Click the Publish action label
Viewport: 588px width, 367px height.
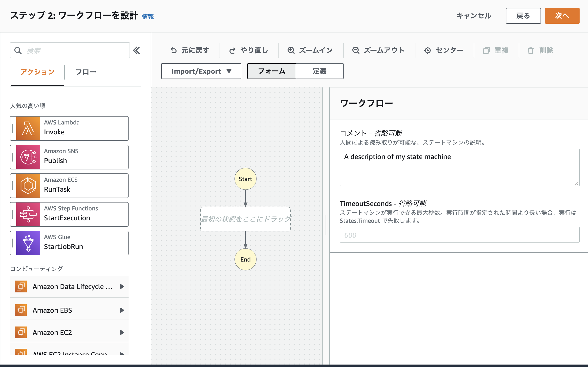(55, 161)
